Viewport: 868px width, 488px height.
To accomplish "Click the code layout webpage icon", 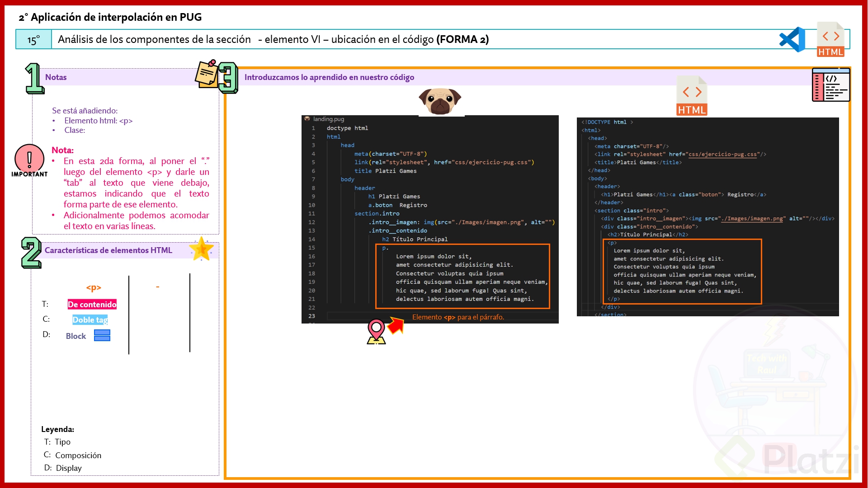I will (x=831, y=84).
